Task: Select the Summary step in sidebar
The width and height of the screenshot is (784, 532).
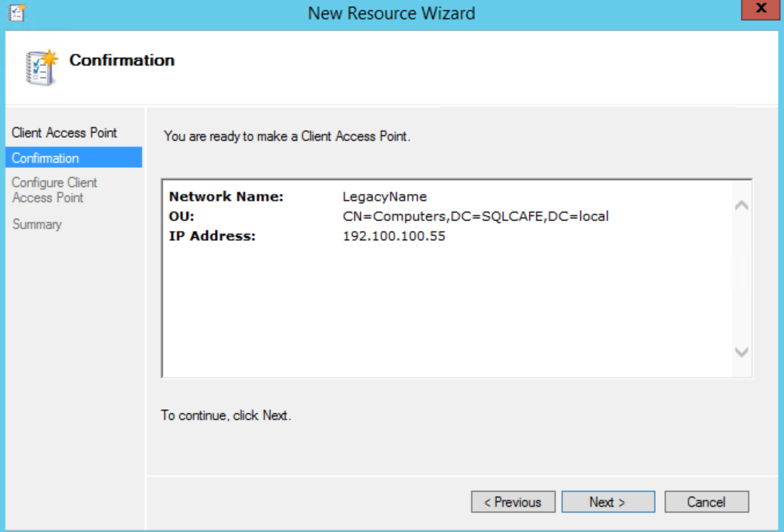Action: coord(37,225)
